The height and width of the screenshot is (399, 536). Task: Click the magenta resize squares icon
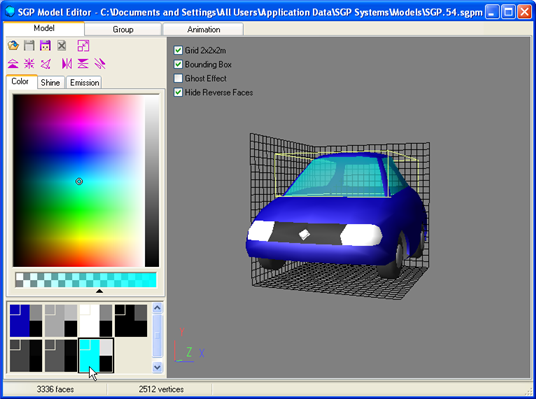pyautogui.click(x=83, y=45)
